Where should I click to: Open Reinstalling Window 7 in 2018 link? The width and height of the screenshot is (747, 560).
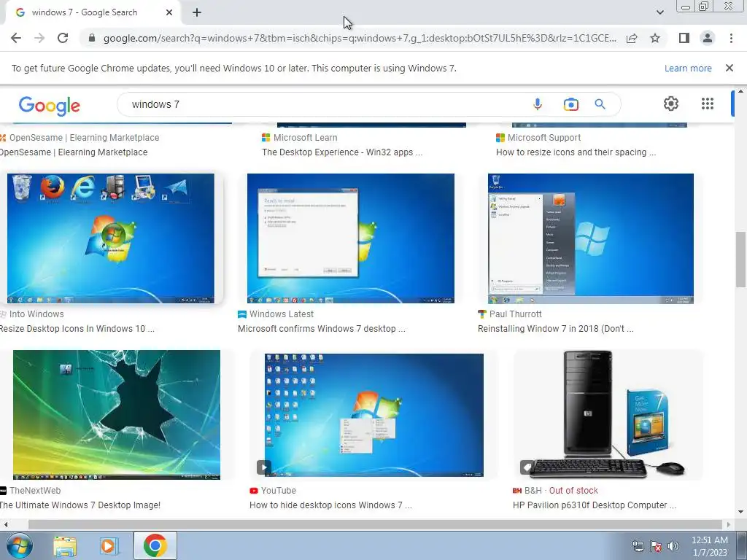[555, 329]
